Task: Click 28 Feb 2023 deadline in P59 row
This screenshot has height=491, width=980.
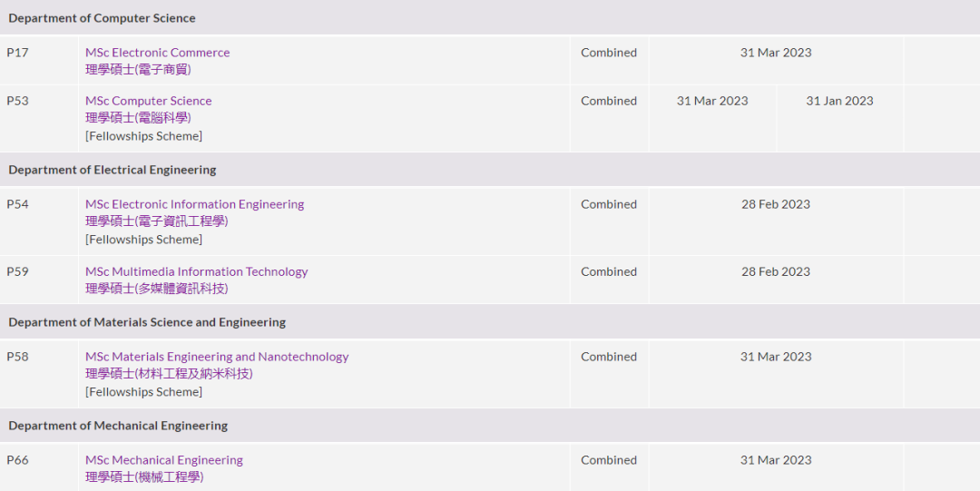Action: pos(775,271)
